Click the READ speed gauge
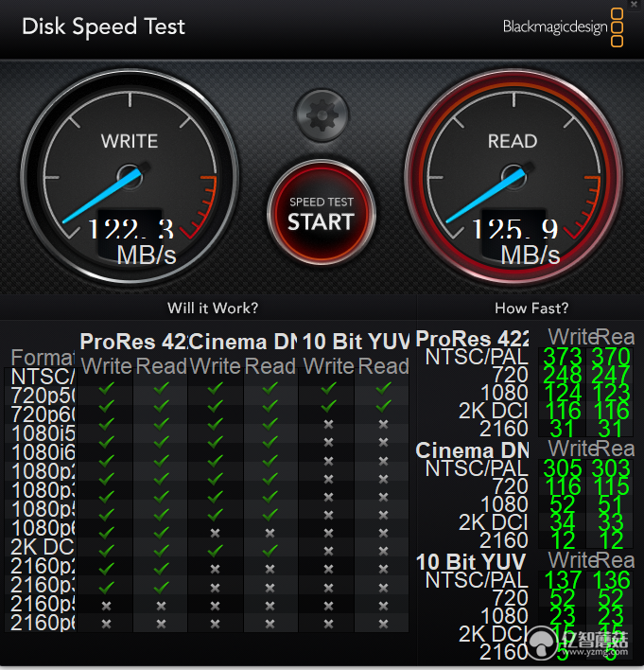Viewport: 644px width, 670px height. (x=513, y=176)
